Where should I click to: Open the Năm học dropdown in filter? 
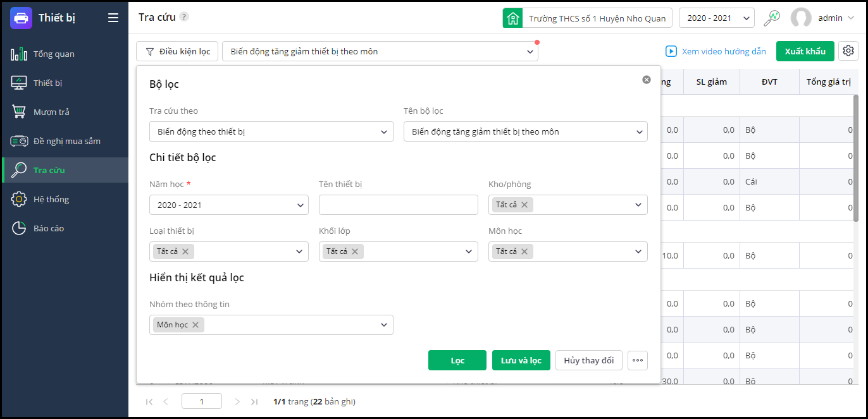point(228,205)
